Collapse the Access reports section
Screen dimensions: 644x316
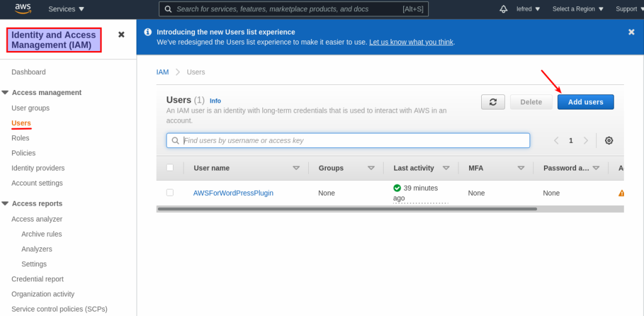tap(5, 203)
